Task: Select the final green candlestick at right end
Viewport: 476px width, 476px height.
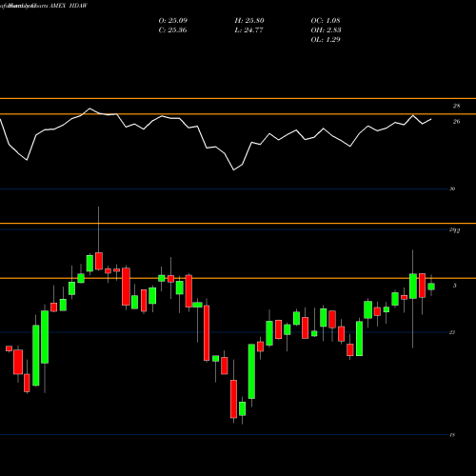Action: tap(431, 287)
